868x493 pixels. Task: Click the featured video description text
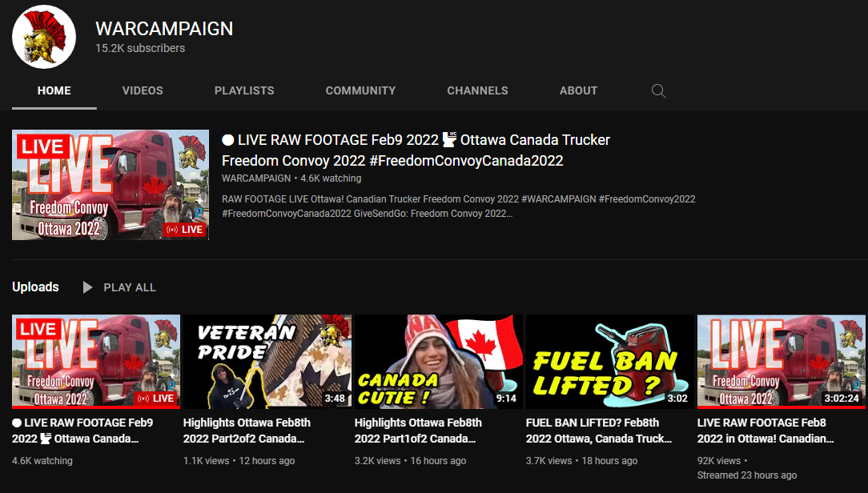point(458,206)
